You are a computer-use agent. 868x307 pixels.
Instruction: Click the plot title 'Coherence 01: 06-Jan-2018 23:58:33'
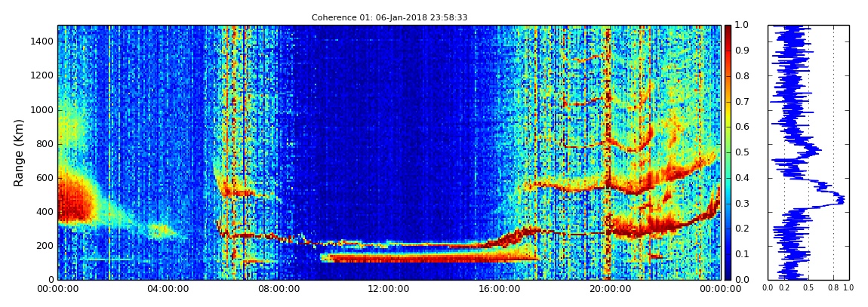coord(389,17)
